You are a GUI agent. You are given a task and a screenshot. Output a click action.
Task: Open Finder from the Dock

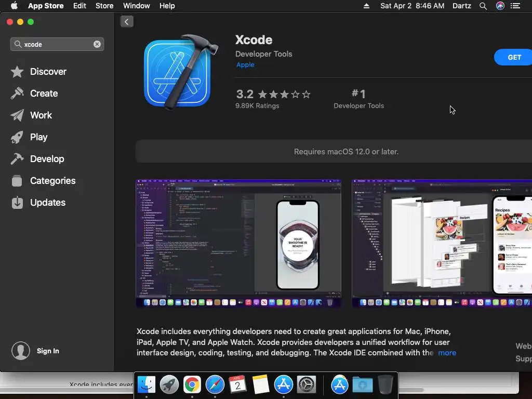click(146, 385)
